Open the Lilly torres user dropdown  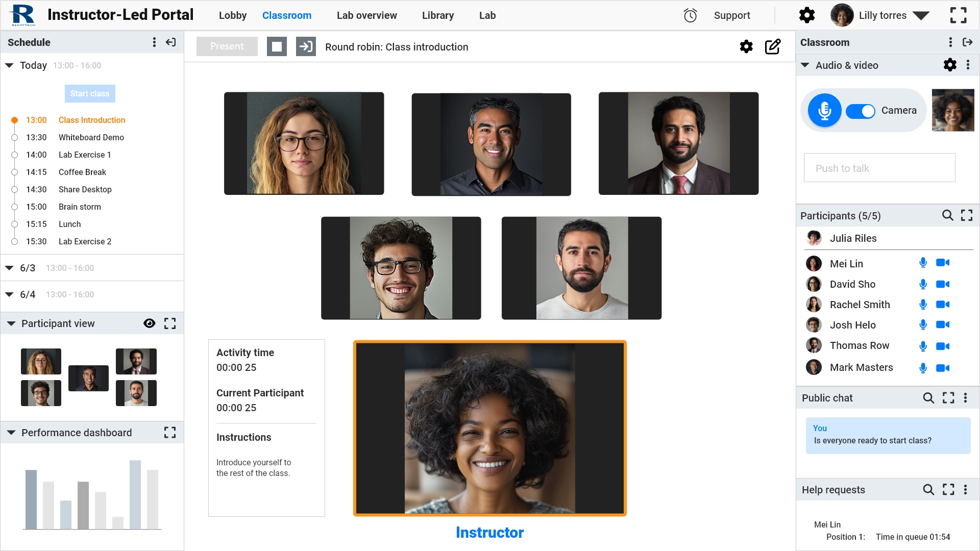[x=921, y=15]
